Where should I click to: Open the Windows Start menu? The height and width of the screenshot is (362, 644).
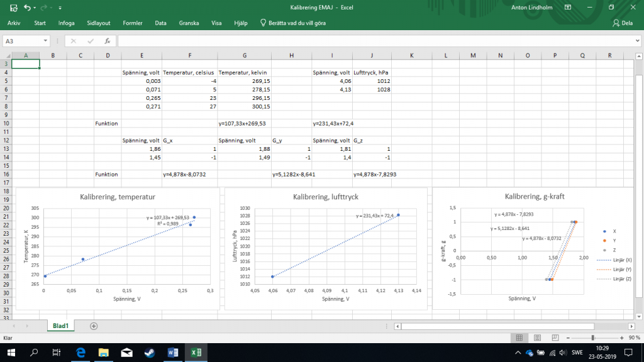click(11, 353)
